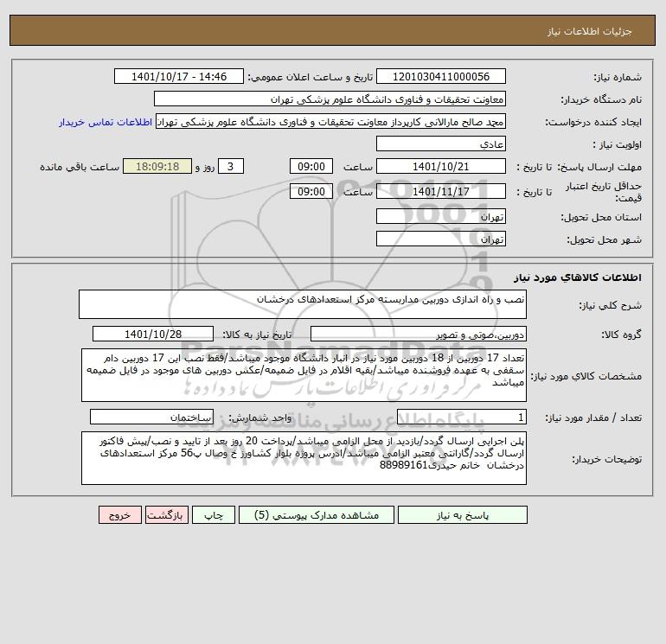
Task: Open 'مشاهده مدارک پیوستی (5)' attachments
Action: [317, 515]
